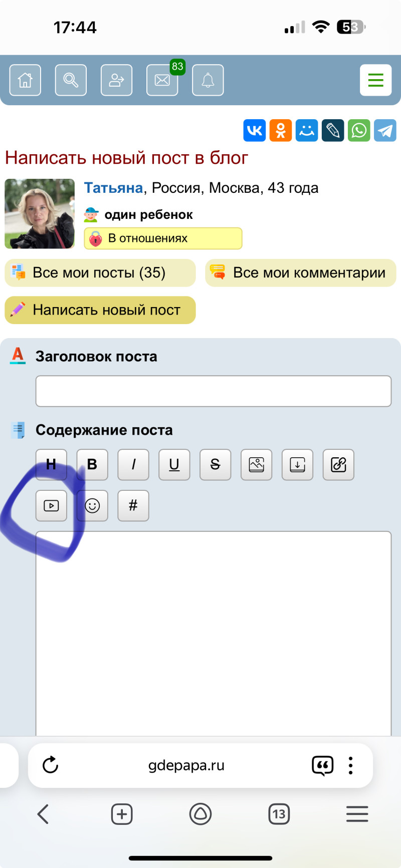Viewport: 401px width, 868px height.
Task: Insert video using the play button icon
Action: [x=51, y=506]
